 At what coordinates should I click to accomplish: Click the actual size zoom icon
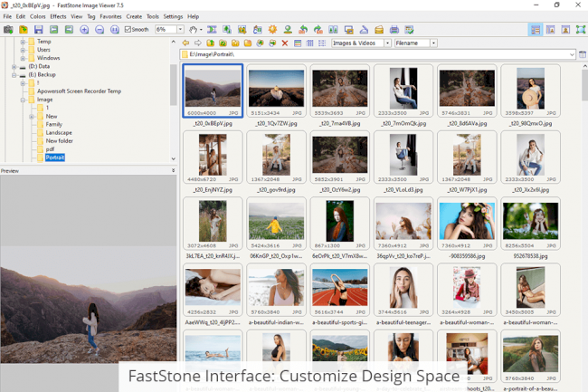[x=115, y=29]
